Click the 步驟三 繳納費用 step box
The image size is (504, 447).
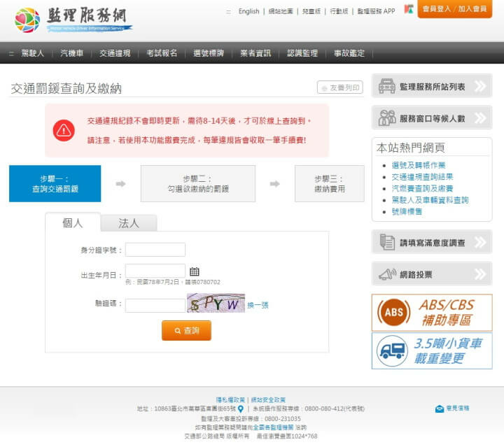point(330,184)
